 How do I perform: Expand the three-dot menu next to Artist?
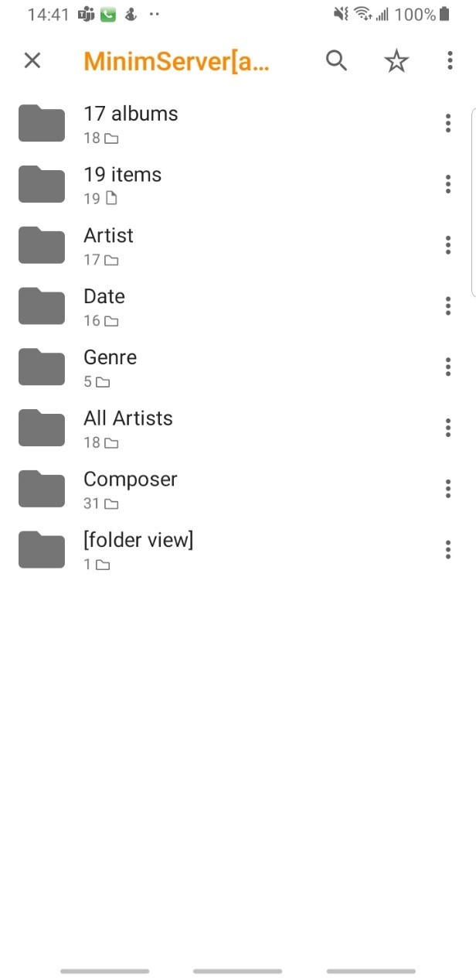pos(448,245)
